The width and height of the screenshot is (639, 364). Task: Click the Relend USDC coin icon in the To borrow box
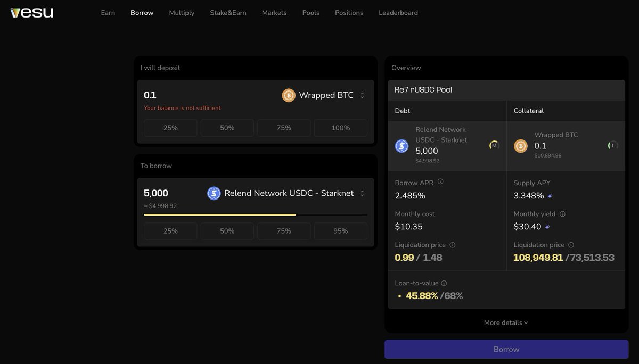tap(214, 193)
